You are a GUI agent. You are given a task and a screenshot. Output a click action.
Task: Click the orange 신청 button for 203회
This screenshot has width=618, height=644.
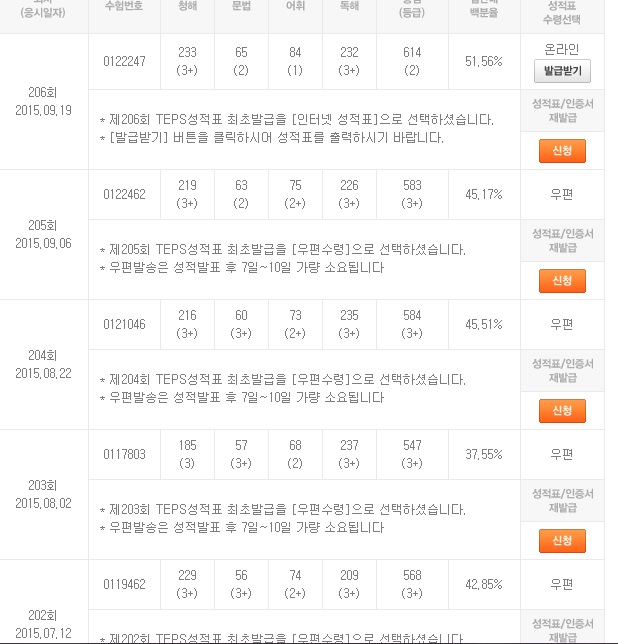coord(562,540)
